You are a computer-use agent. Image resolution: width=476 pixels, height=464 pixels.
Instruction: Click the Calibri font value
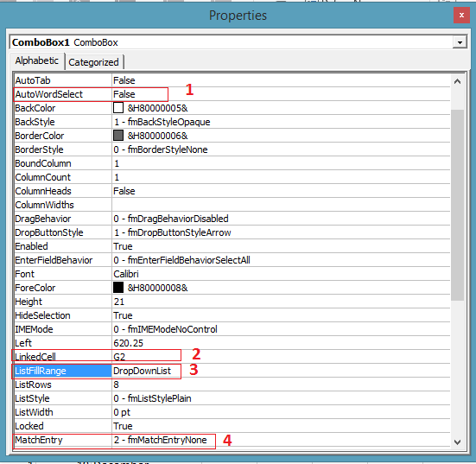pos(126,274)
